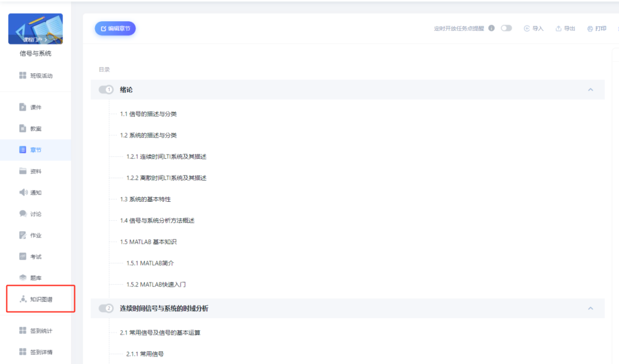Click the 编辑章节 button
Viewport: 619px width, 364px height.
pos(115,29)
